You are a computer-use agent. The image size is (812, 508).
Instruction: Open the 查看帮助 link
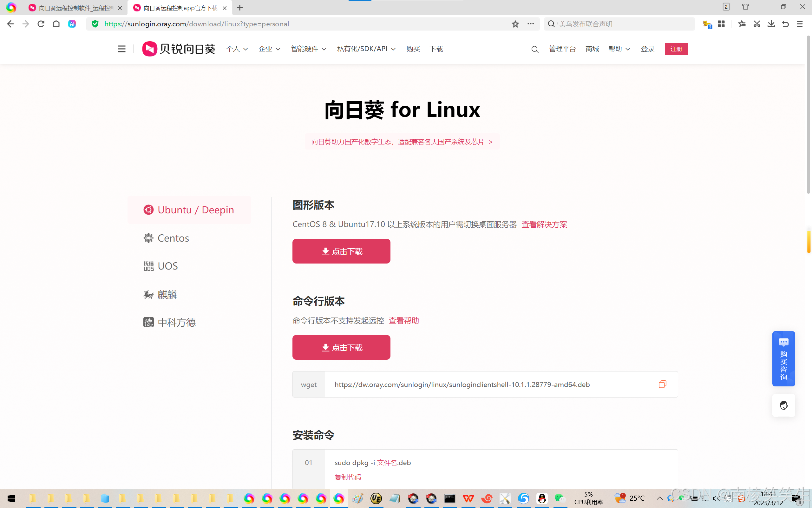coord(404,321)
